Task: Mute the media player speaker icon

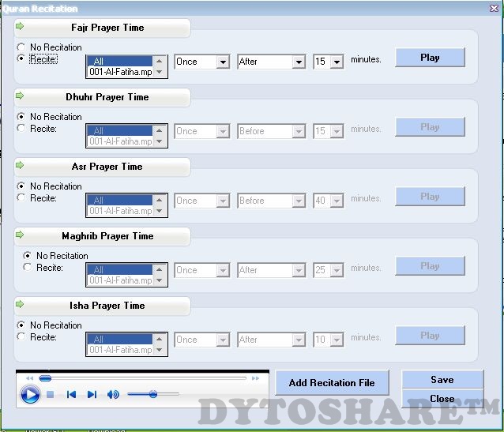Action: [x=113, y=394]
